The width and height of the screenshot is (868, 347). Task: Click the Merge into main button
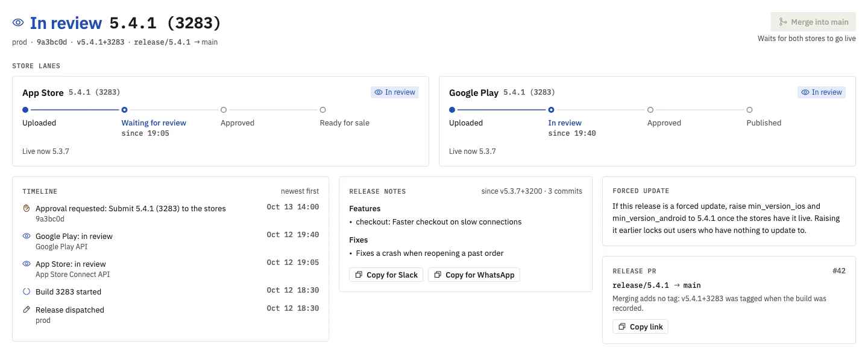pos(813,22)
